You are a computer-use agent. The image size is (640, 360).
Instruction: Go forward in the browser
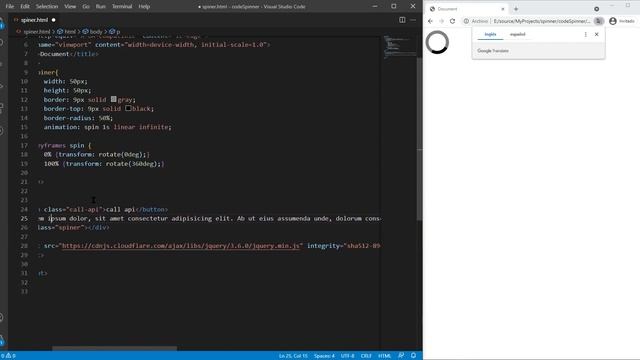pos(441,21)
